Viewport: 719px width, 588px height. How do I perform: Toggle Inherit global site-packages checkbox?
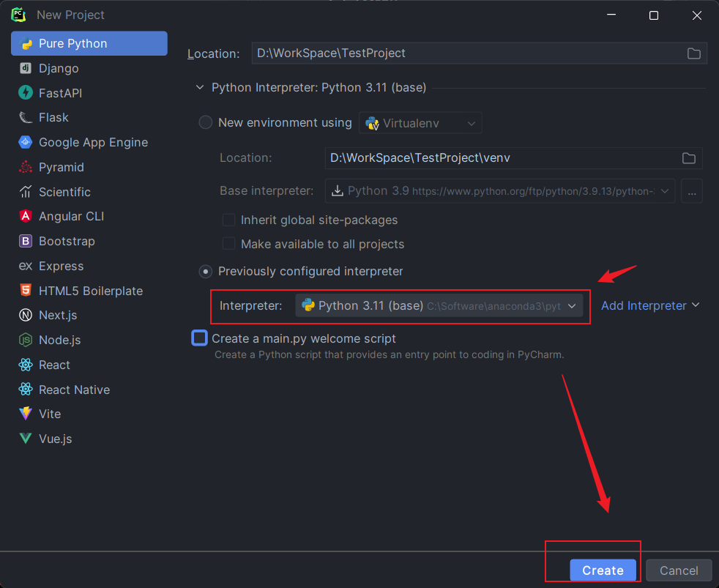tap(228, 220)
